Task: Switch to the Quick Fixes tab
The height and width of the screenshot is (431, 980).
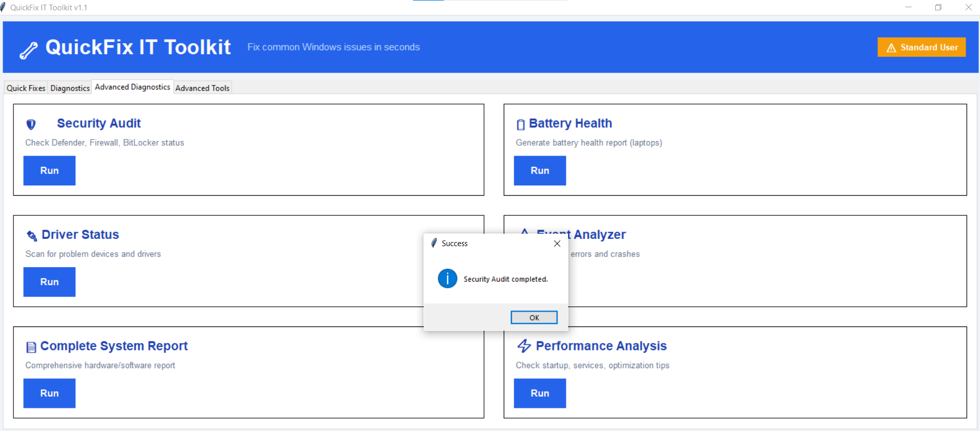Action: (26, 88)
